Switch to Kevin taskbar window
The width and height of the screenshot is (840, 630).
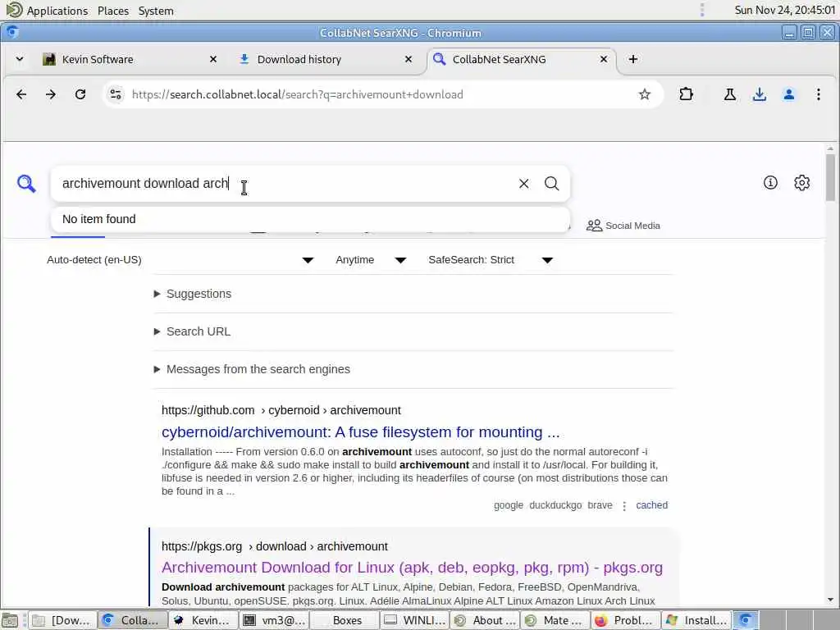(x=203, y=620)
